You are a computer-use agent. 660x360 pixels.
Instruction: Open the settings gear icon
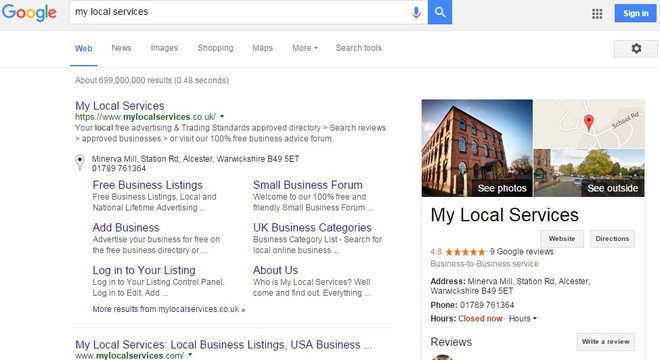click(636, 48)
